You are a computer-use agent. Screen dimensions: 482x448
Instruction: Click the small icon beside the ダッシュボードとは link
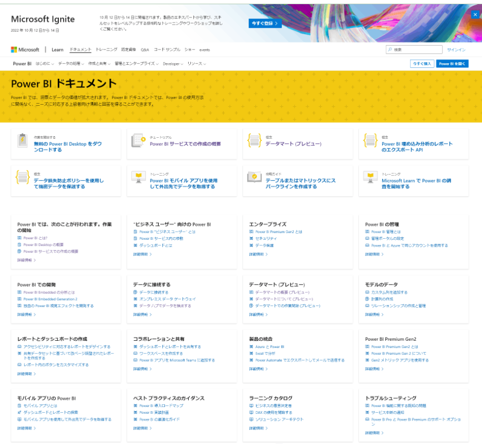pyautogui.click(x=135, y=246)
